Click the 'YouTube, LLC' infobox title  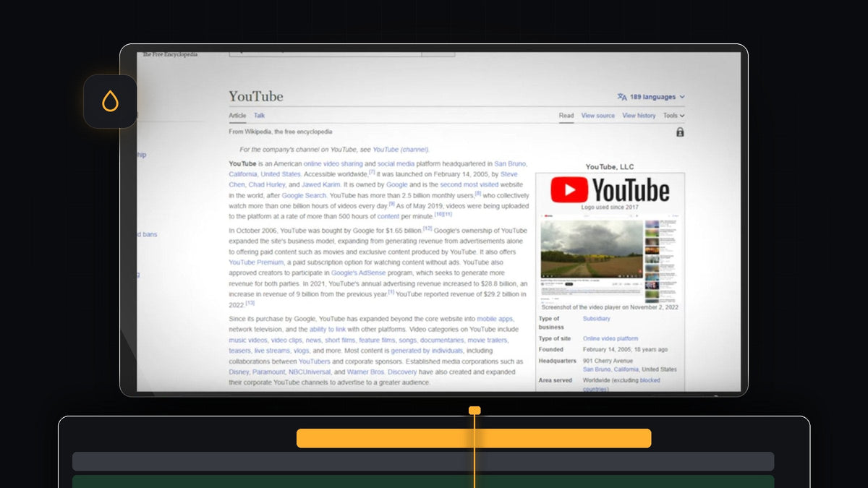click(609, 167)
